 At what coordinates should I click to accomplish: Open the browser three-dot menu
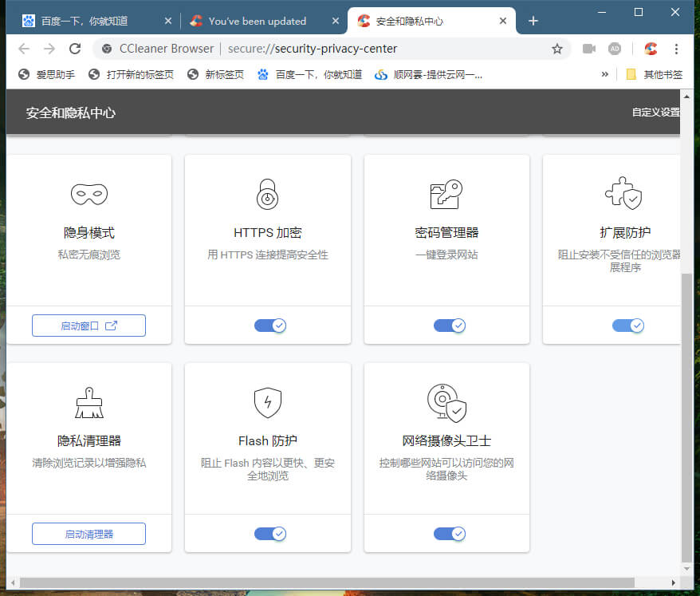pos(676,49)
